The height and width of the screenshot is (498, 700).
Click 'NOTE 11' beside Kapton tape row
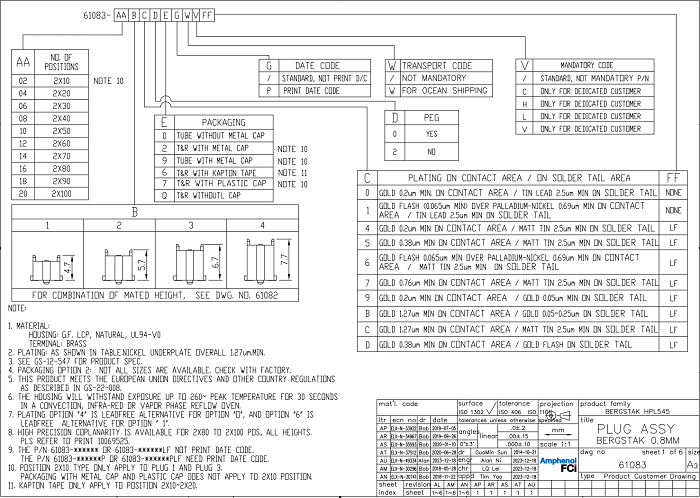coord(292,172)
